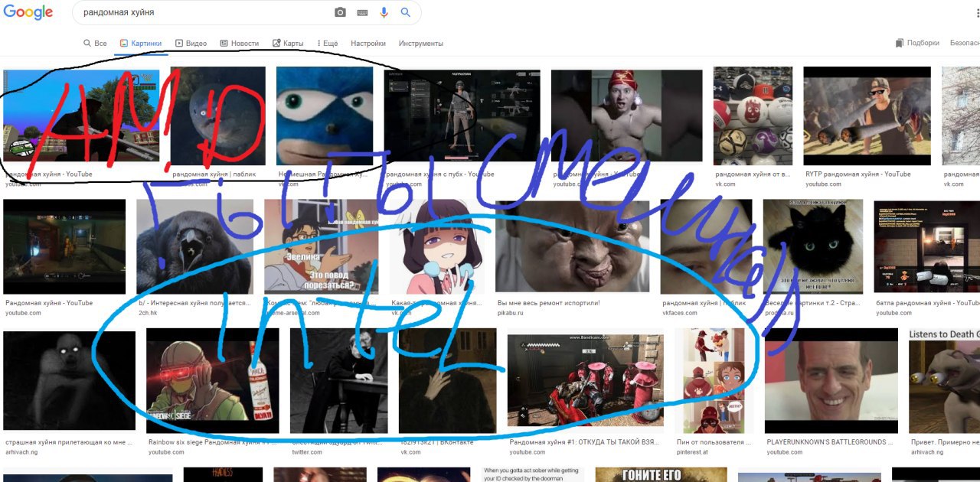The image size is (980, 482).
Task: Click 'PLAYERUNKNOWN'S BATTLEGROUNDS' caption
Action: tap(831, 442)
